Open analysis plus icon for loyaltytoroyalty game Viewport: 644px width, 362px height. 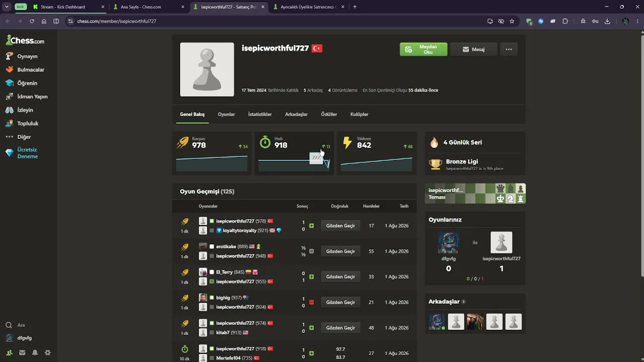311,226
